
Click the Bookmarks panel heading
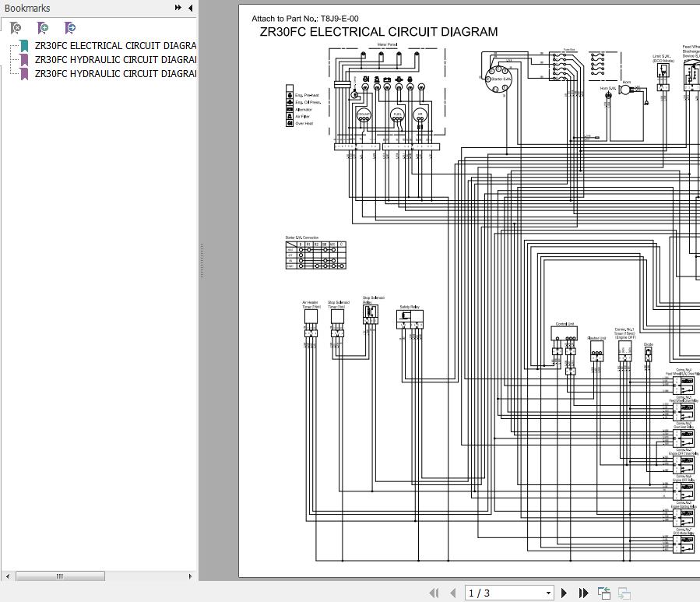27,8
